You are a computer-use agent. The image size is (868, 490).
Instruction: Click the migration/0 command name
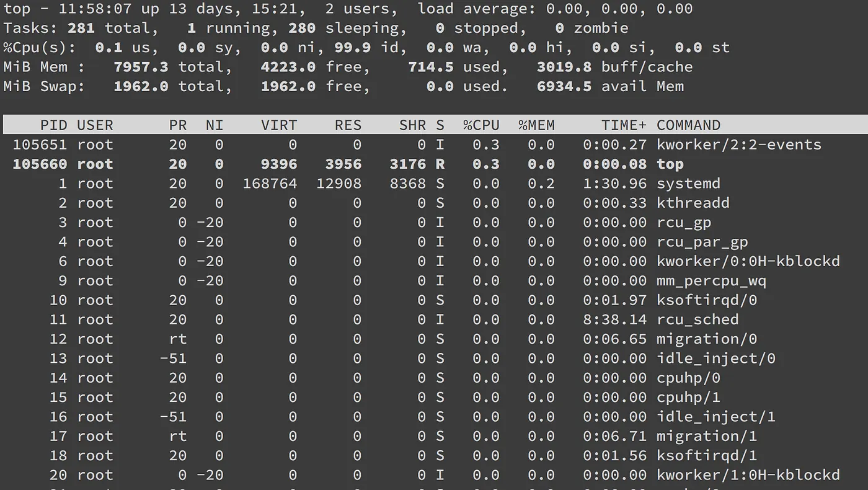click(706, 339)
